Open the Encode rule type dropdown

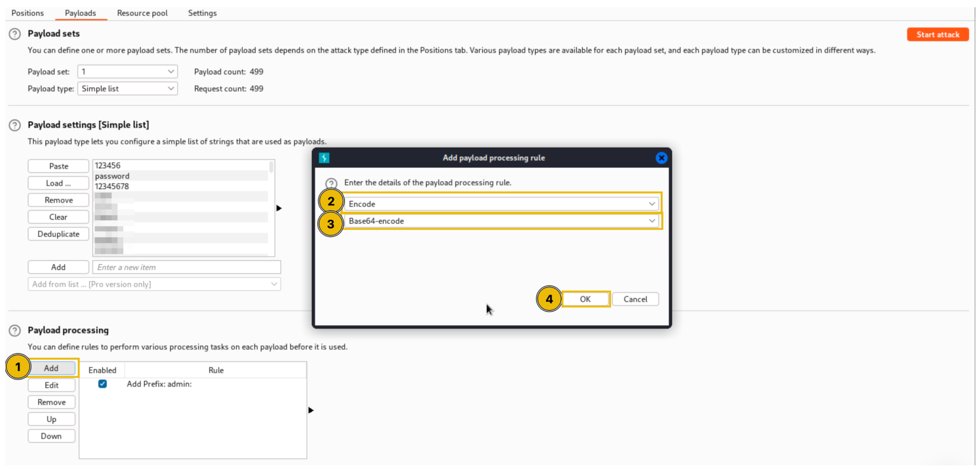[x=501, y=204]
